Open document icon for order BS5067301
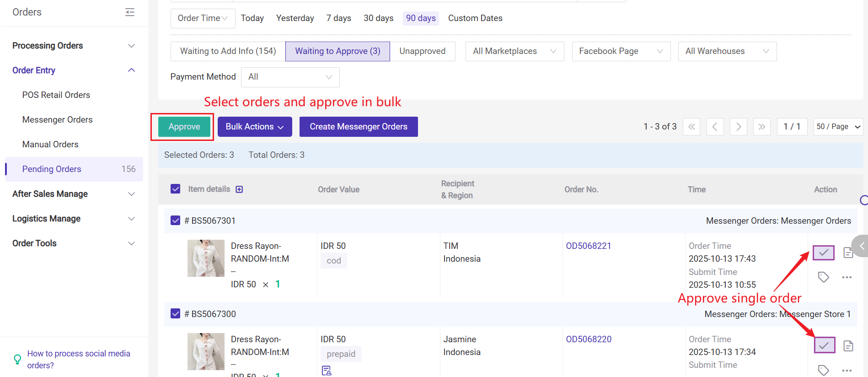This screenshot has width=868, height=377. pos(848,253)
